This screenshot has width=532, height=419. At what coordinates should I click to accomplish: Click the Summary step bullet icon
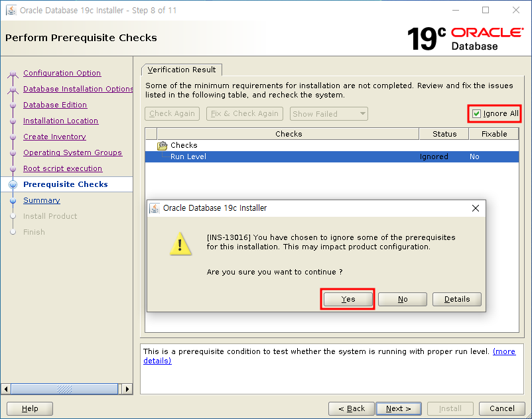click(13, 200)
